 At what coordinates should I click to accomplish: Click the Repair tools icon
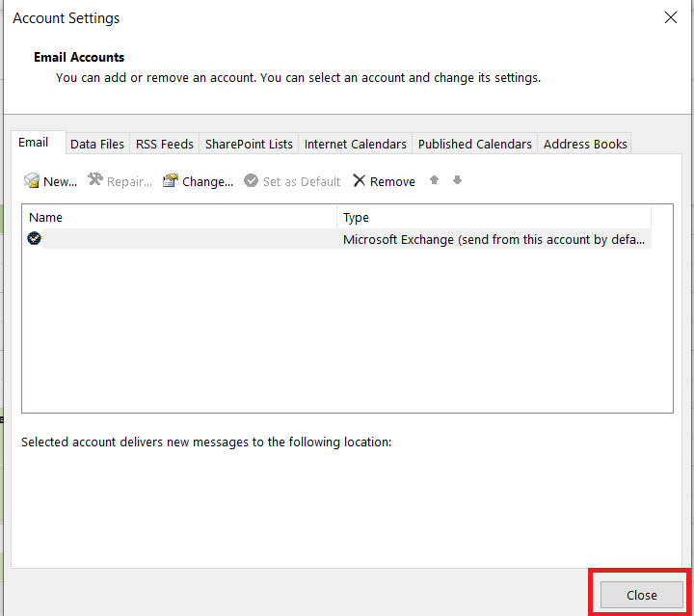click(95, 181)
